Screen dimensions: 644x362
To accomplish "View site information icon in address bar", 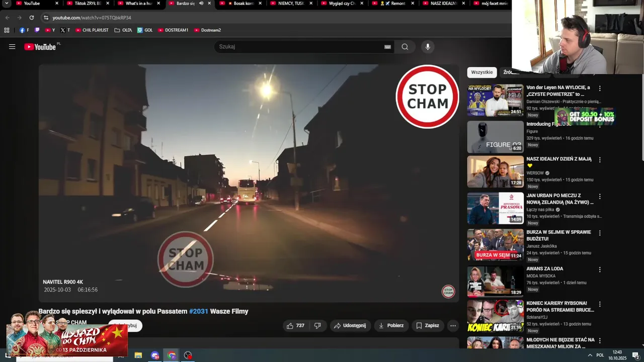I will (46, 18).
